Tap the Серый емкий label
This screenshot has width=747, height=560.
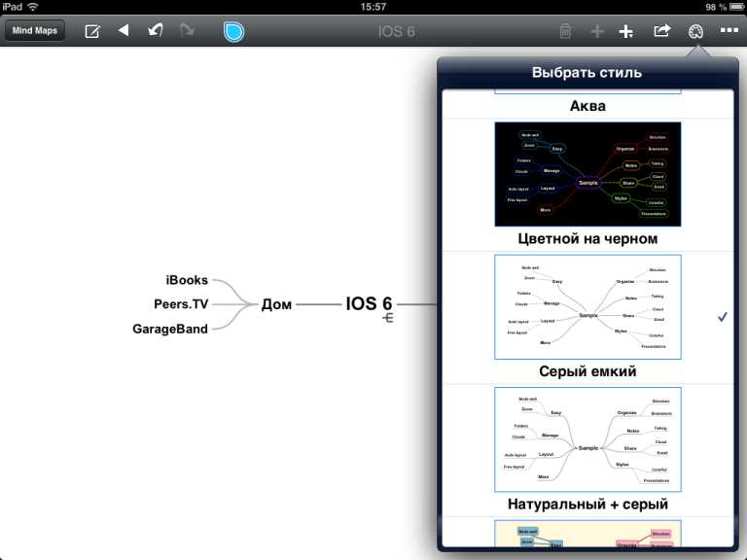tap(587, 371)
